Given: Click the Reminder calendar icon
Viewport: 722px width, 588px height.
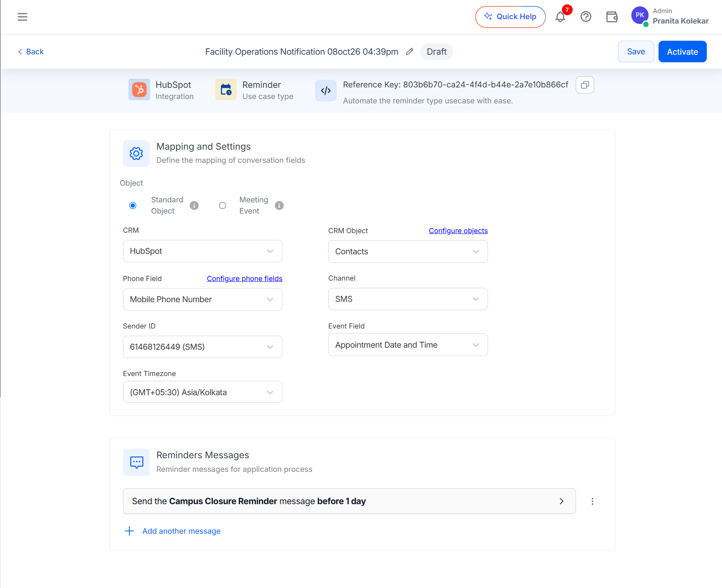Looking at the screenshot, I should [226, 89].
